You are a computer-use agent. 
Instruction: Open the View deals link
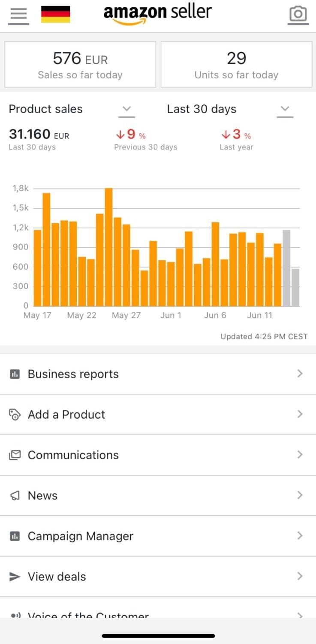tap(57, 577)
